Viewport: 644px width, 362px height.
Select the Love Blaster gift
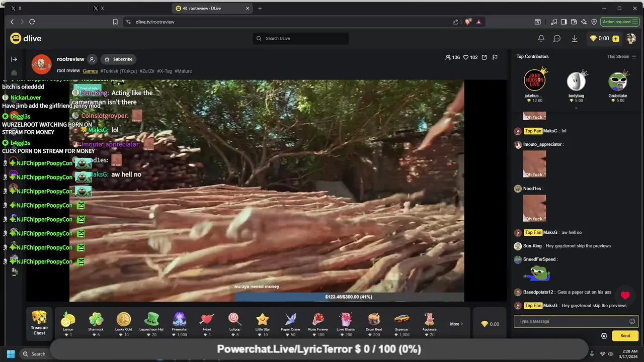[x=346, y=320]
